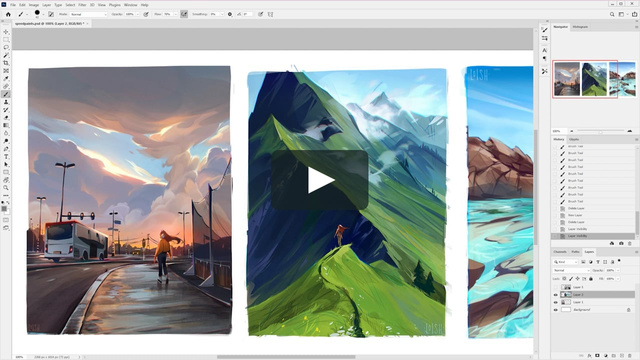Expand the Kind filter dropdown in Layers
The height and width of the screenshot is (360, 640).
click(x=566, y=262)
